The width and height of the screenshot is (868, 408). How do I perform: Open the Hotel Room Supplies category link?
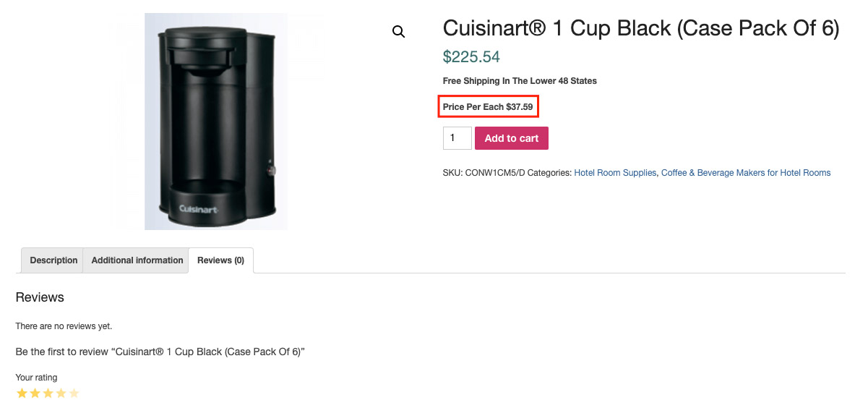pos(615,173)
